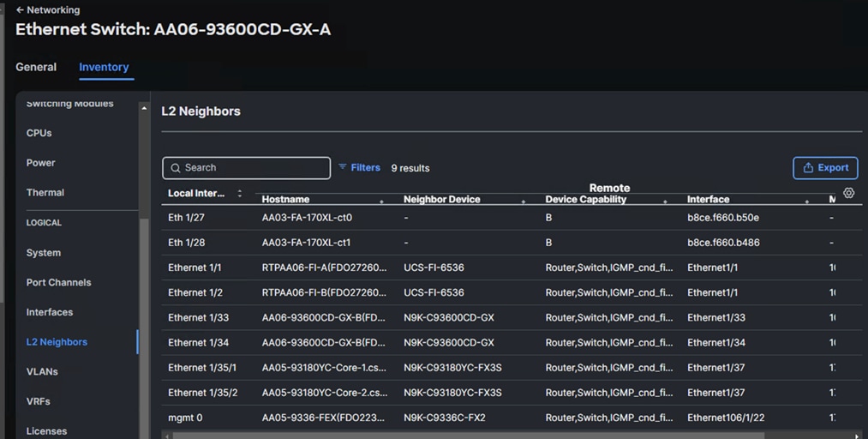Click hostname RTPAA06-FI-B
Viewport: 868px width, 439px height.
pos(325,292)
